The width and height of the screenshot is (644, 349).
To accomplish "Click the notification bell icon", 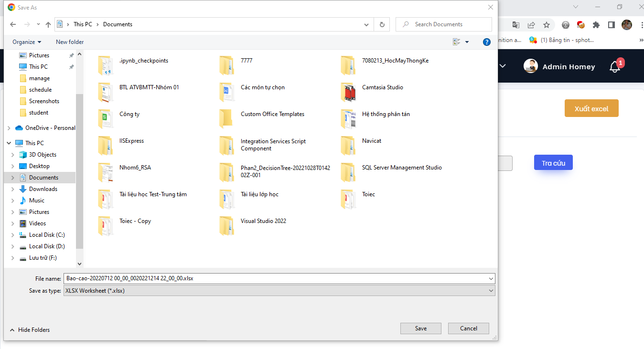I will [x=615, y=67].
